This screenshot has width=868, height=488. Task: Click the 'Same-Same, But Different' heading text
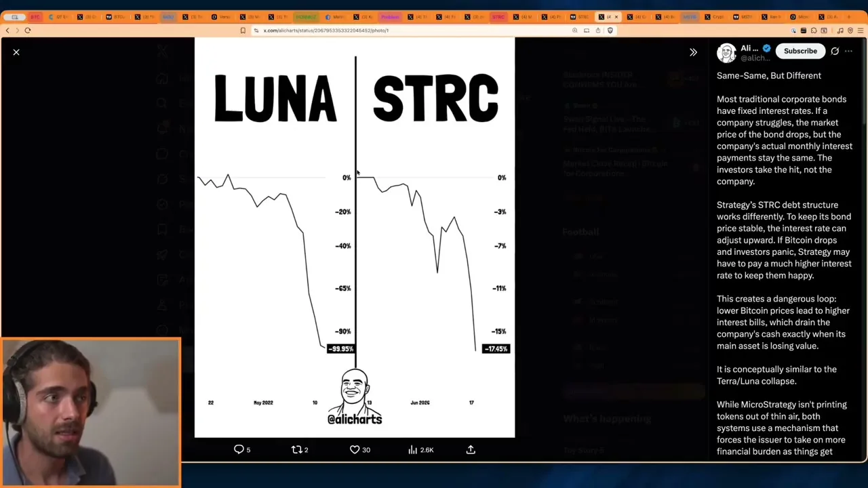[x=769, y=75]
